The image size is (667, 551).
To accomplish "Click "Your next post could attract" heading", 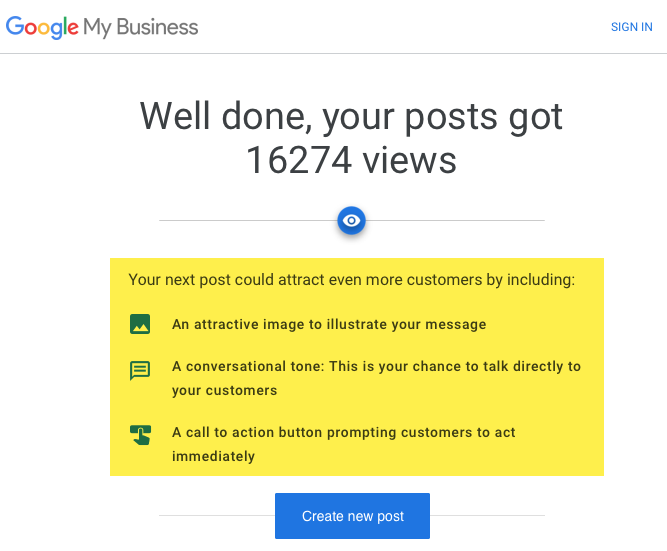I will 351,280.
